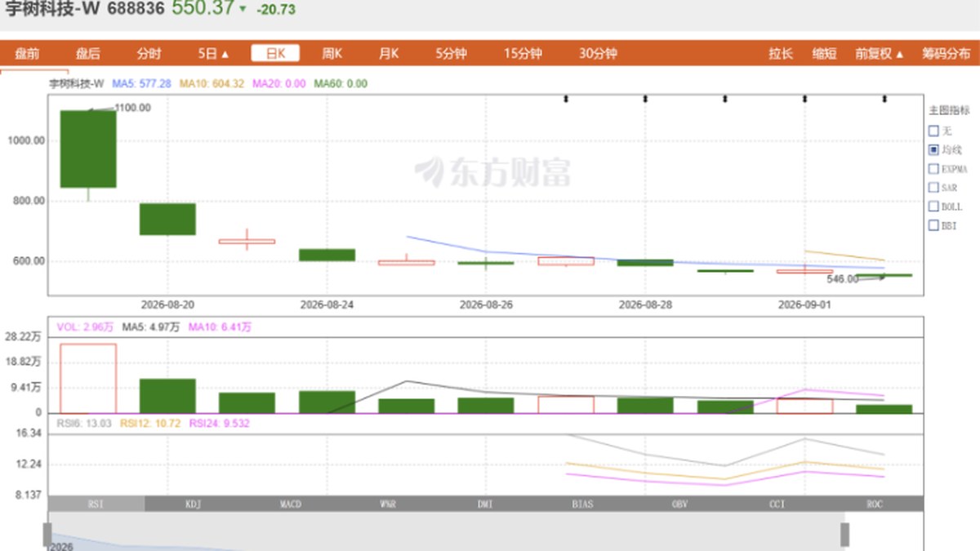The image size is (980, 551).
Task: Click the price change -20.73
Action: pyautogui.click(x=276, y=10)
